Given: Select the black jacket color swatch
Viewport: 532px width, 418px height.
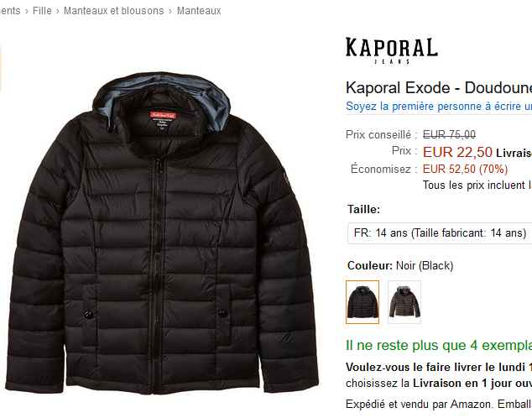Looking at the screenshot, I should 362,302.
